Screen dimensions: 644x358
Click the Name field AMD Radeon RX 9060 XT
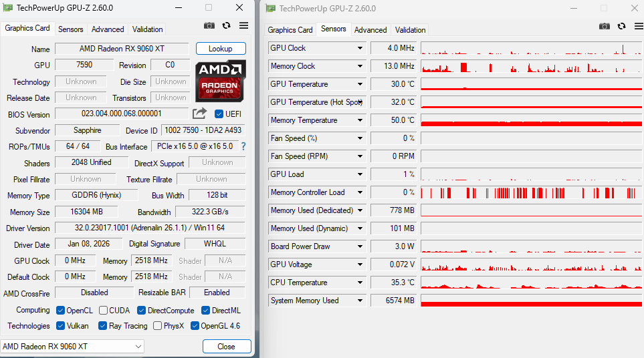click(x=122, y=48)
